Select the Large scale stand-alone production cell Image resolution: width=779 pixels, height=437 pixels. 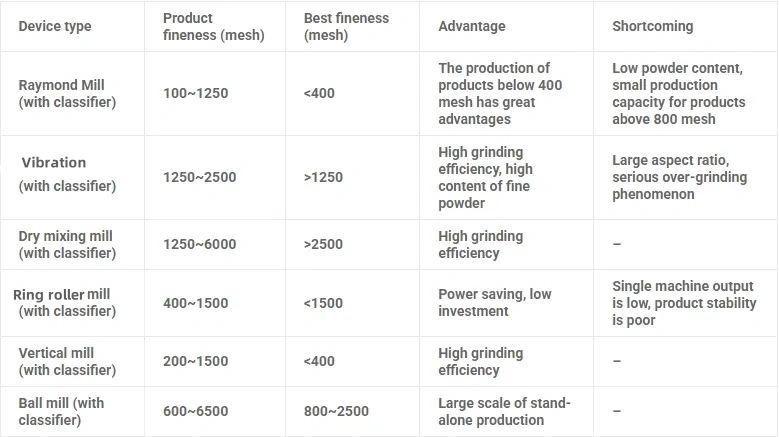click(504, 411)
